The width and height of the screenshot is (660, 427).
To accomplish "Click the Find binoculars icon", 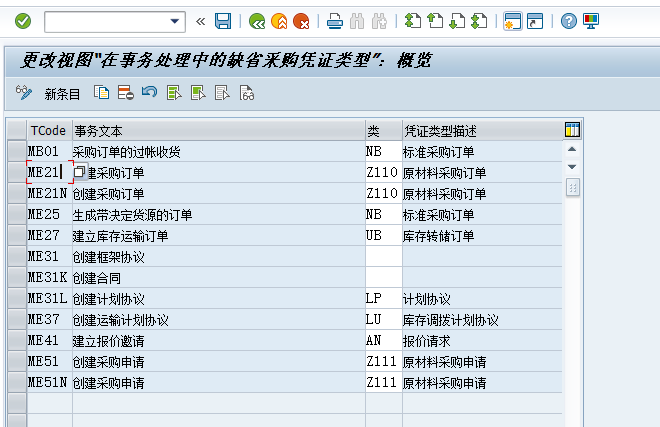I will [x=357, y=21].
